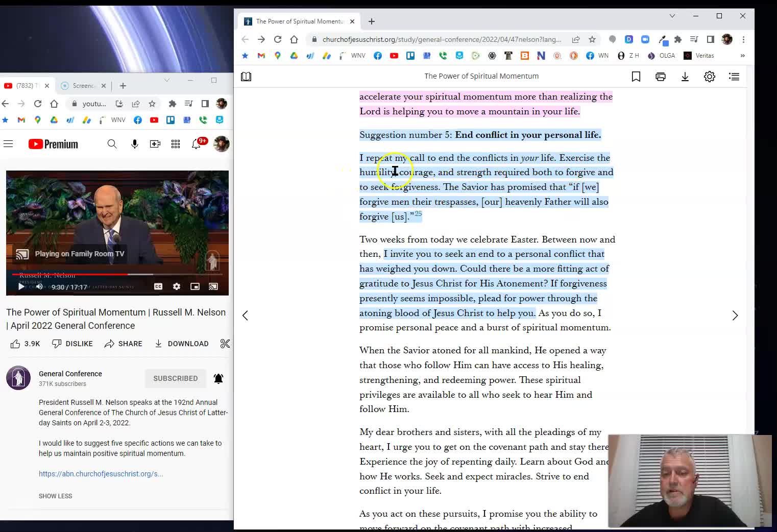Viewport: 777px width, 532px height.
Task: Close The Power of Spiritual Momentum tab
Action: [x=352, y=21]
